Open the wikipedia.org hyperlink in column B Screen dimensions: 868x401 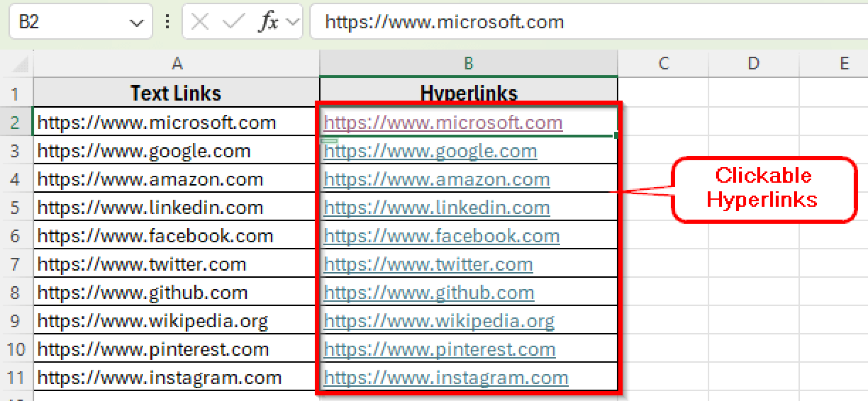[x=439, y=321]
